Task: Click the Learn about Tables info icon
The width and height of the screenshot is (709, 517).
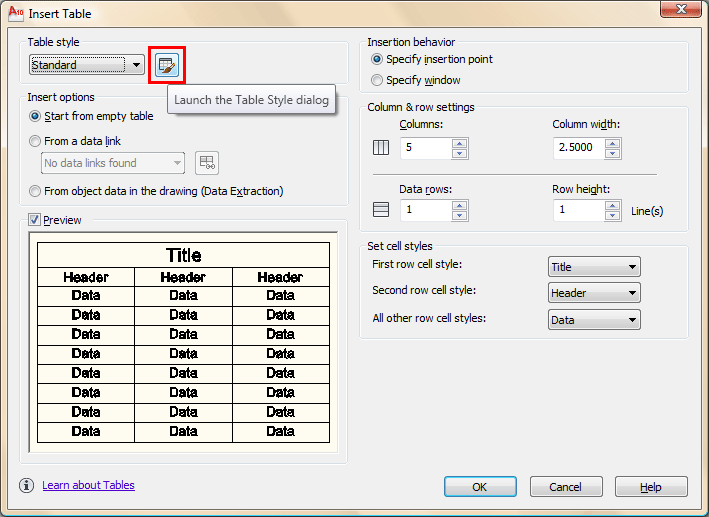Action: (27, 486)
